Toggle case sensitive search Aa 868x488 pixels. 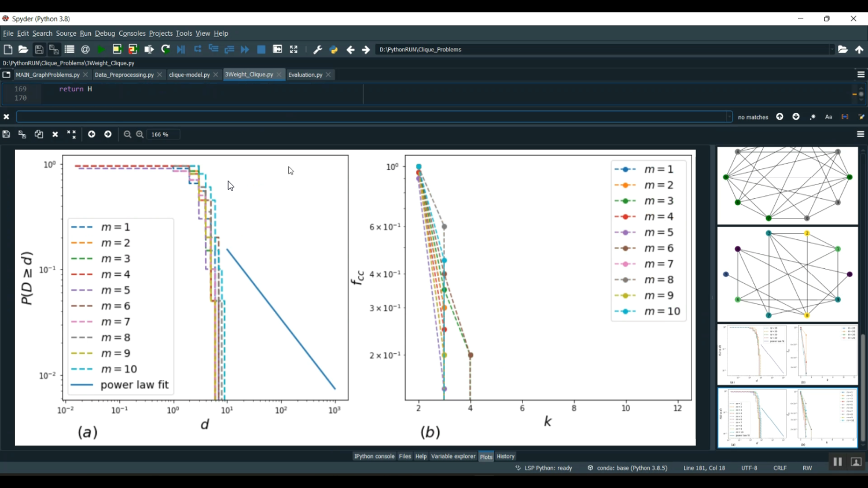click(829, 117)
